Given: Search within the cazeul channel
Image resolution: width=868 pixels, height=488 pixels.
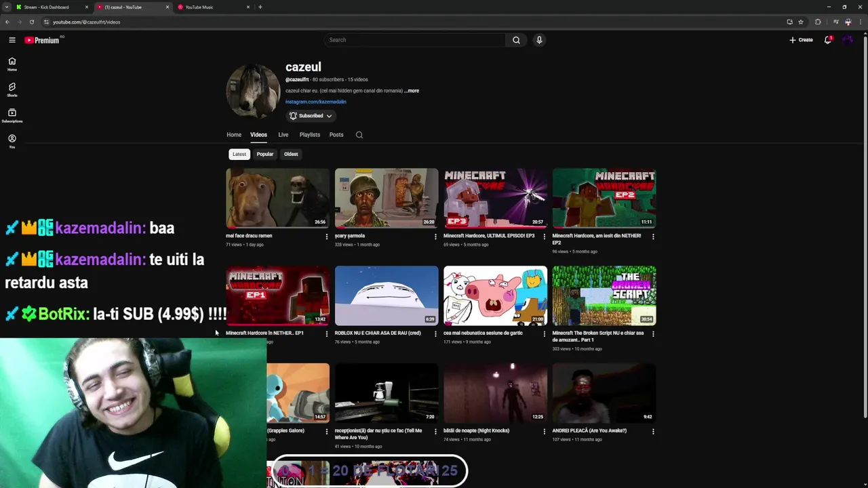Looking at the screenshot, I should 359,135.
